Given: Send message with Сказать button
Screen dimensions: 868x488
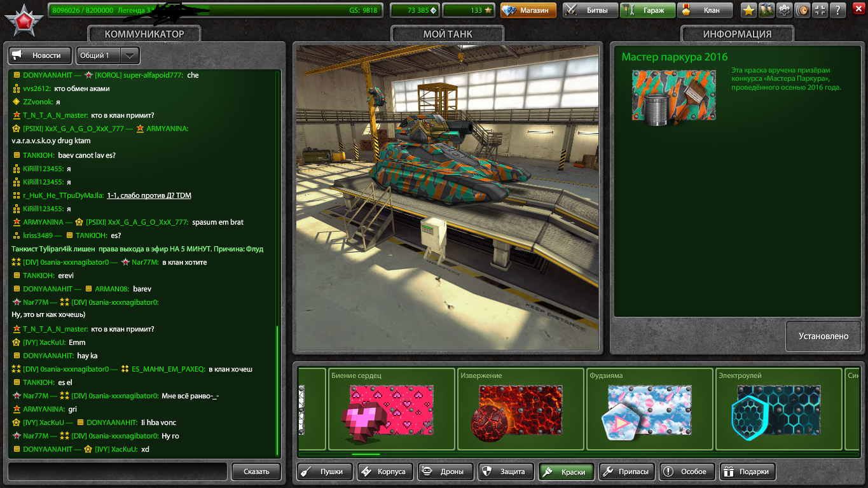Looking at the screenshot, I should tap(256, 471).
